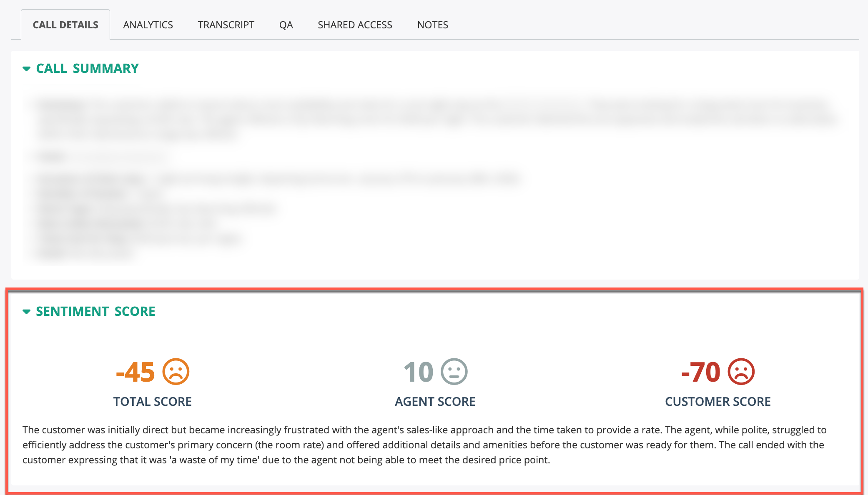The height and width of the screenshot is (495, 868).
Task: Open the Shared Access tab
Action: click(355, 25)
